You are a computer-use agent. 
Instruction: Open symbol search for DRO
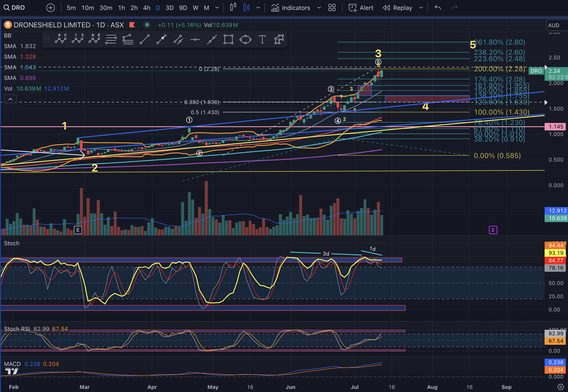pyautogui.click(x=14, y=8)
